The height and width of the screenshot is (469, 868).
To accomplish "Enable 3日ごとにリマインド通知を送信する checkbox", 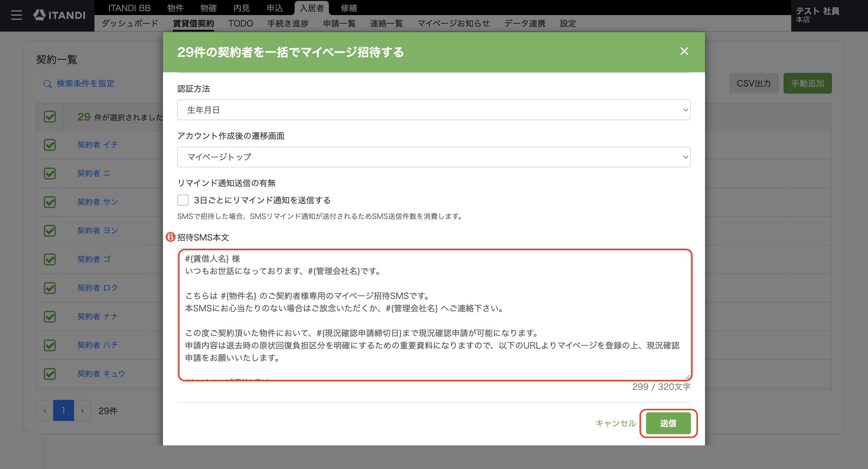I will point(183,200).
